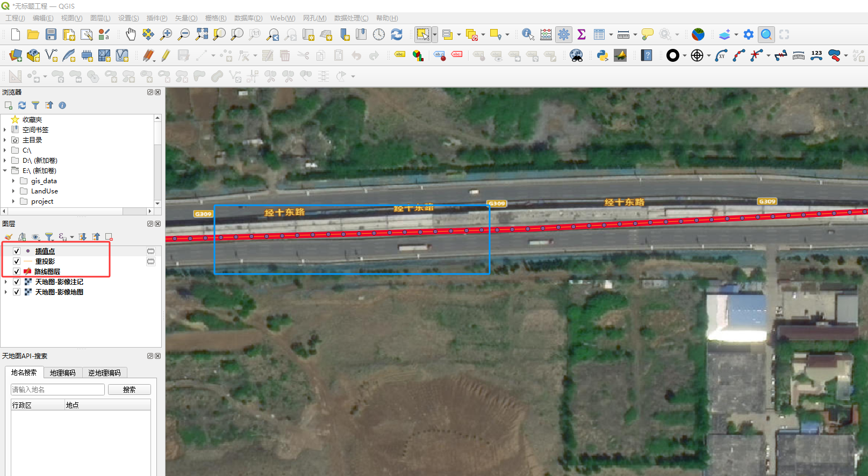The width and height of the screenshot is (868, 476).
Task: Open the help question-mark icon
Action: tap(647, 55)
